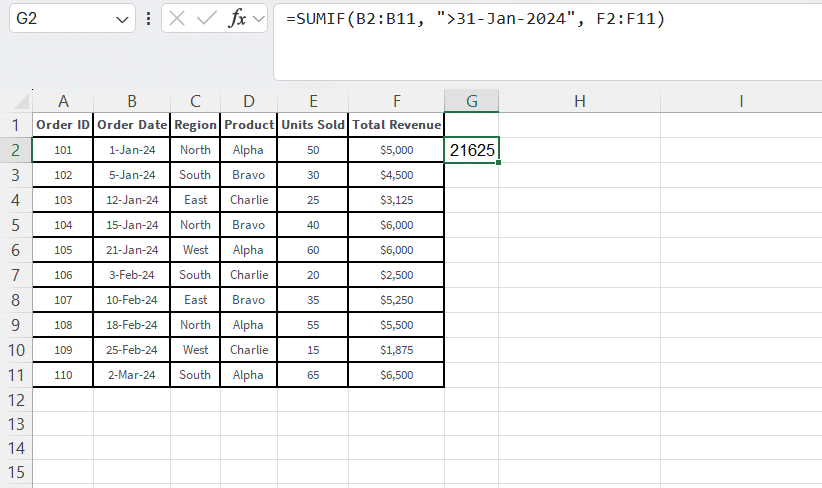
Task: Click the 'Total Revenue' header cell
Action: tap(396, 125)
